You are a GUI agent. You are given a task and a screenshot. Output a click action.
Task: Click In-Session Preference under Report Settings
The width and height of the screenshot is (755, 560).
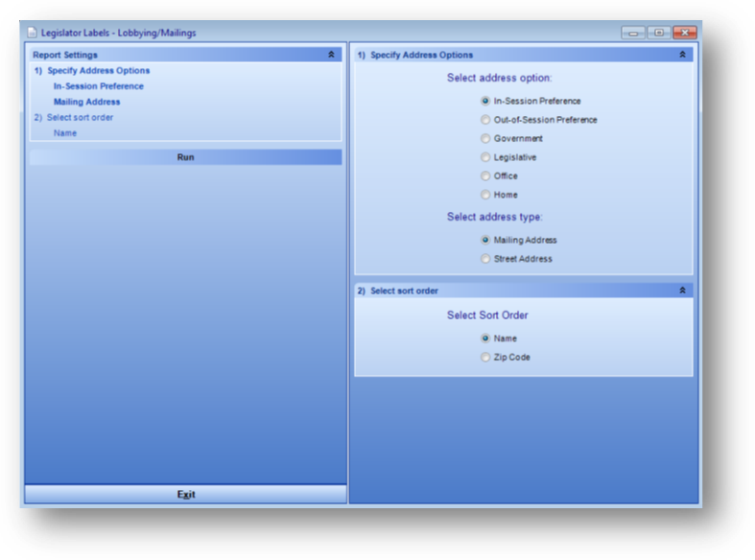coord(99,86)
